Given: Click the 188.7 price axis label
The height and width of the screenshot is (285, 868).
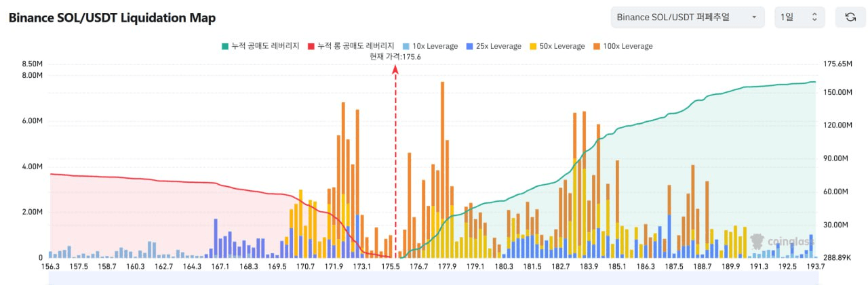Looking at the screenshot, I should pos(703,267).
